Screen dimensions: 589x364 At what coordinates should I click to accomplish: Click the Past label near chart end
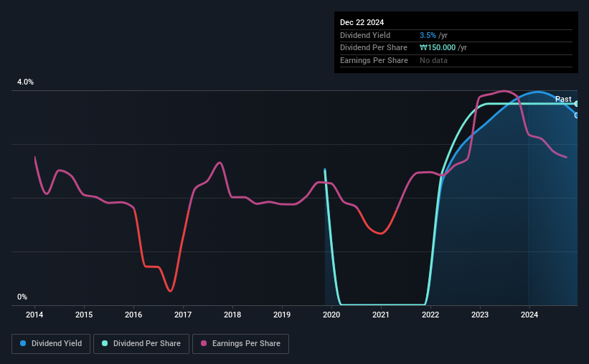[x=563, y=99]
